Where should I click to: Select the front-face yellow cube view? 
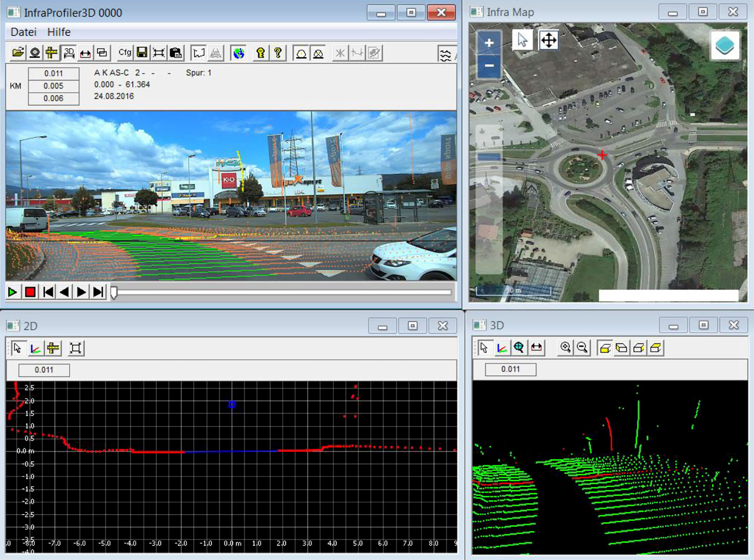[x=605, y=348]
